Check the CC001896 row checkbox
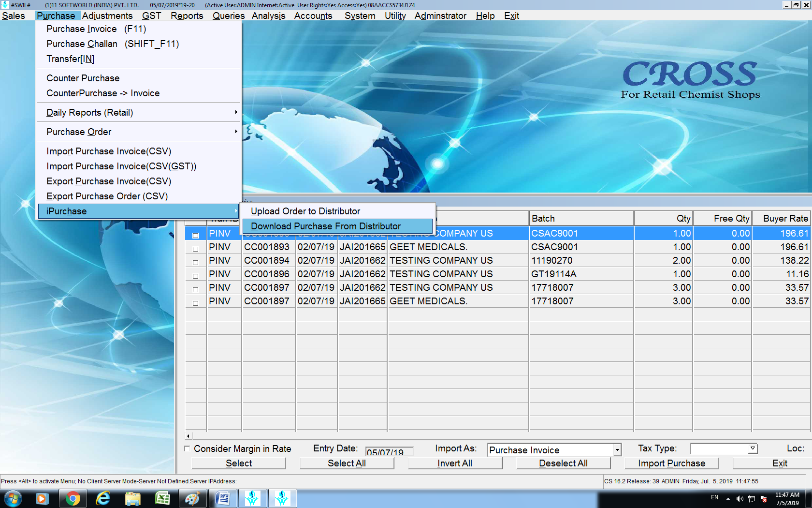Image resolution: width=812 pixels, height=508 pixels. coord(196,276)
